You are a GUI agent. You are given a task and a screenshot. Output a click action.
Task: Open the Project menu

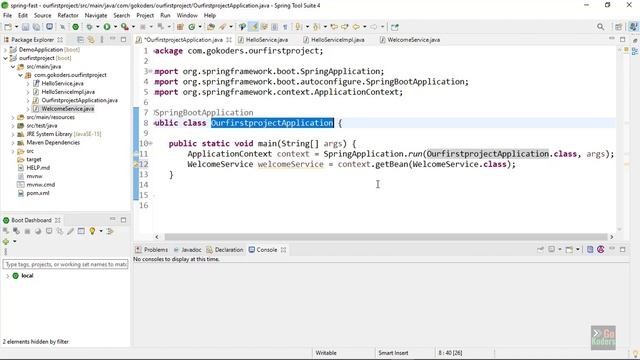pos(145,15)
